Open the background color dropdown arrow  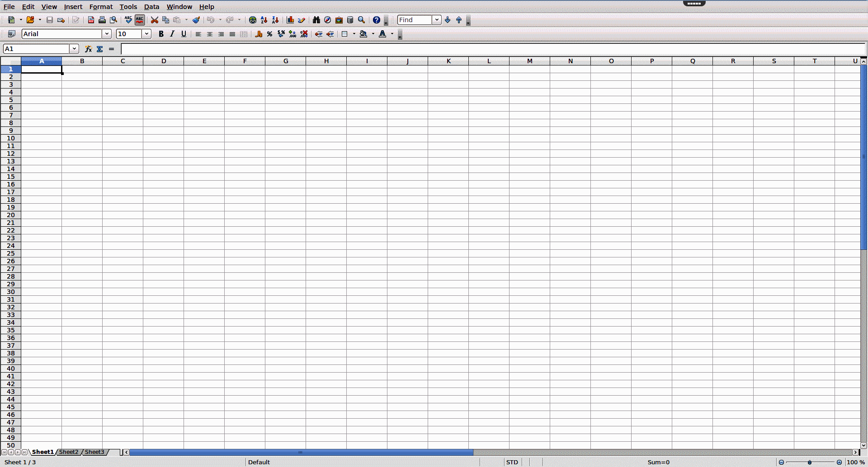tap(373, 34)
